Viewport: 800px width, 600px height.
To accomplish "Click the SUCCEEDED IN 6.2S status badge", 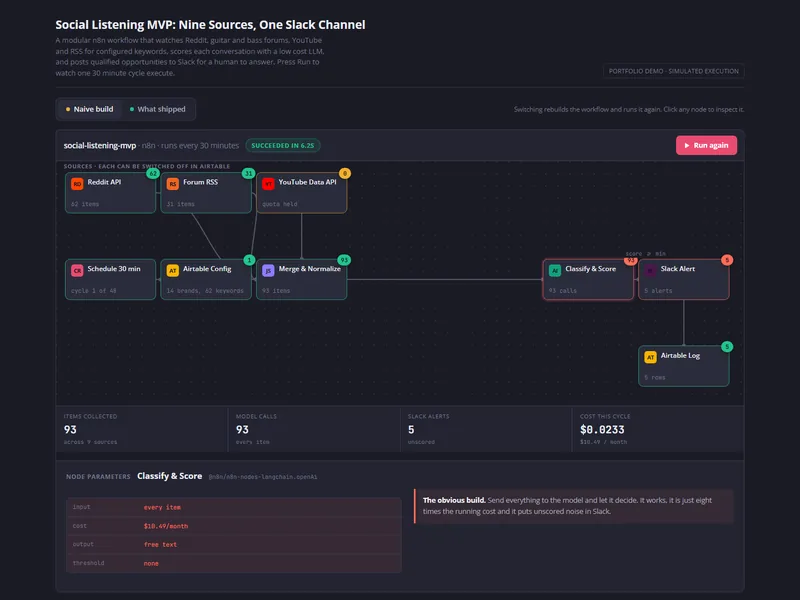I will 283,145.
